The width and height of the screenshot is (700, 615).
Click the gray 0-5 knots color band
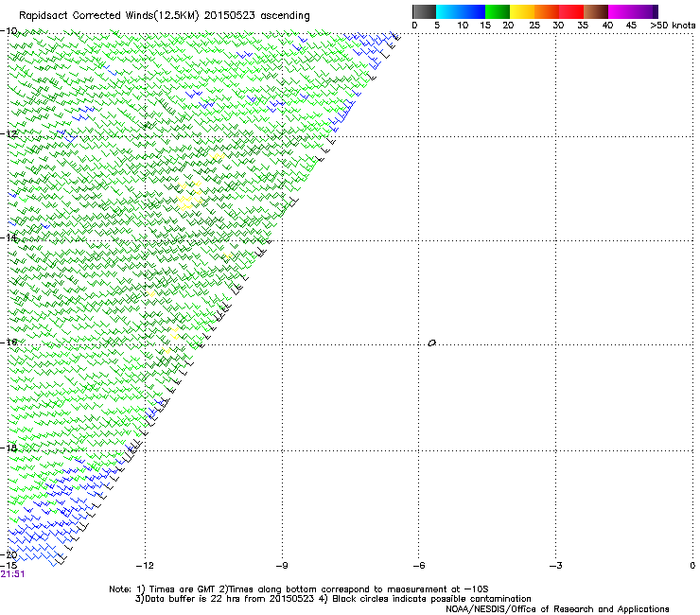pyautogui.click(x=424, y=11)
